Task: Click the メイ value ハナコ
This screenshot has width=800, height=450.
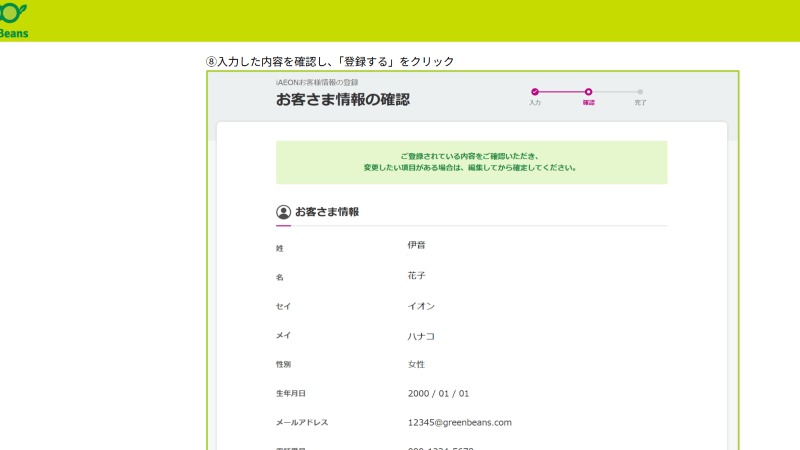Action: tap(421, 336)
